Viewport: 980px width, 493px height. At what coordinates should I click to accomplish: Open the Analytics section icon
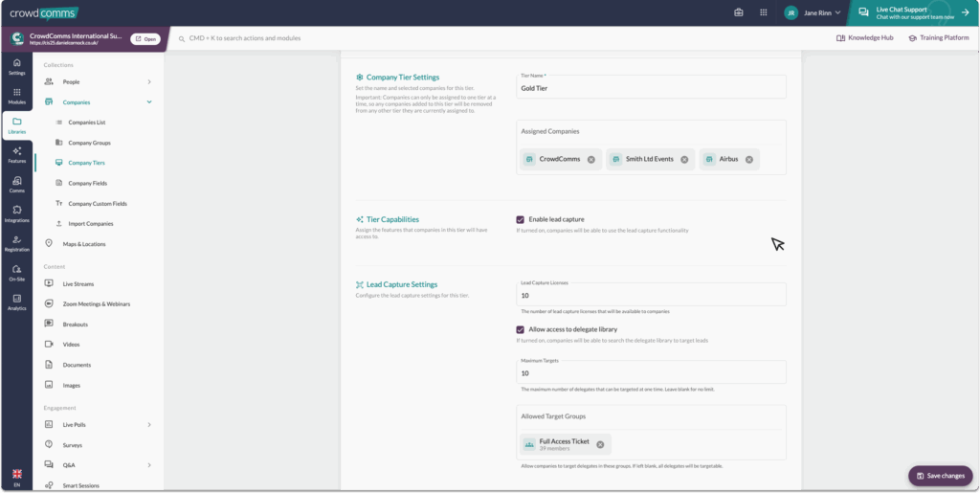[x=16, y=302]
